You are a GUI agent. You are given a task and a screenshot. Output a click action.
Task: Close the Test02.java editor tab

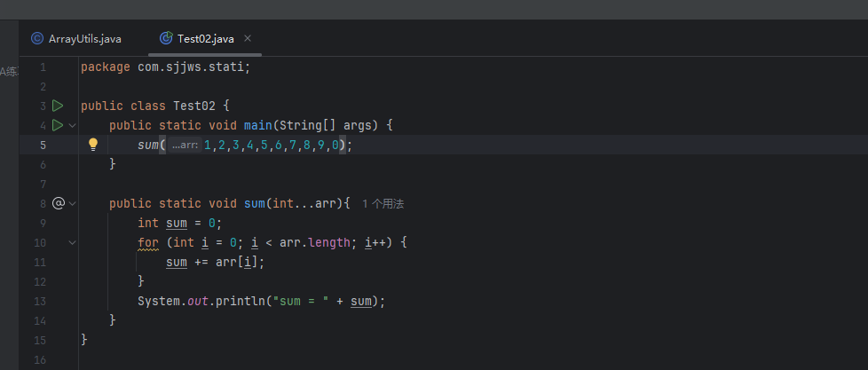248,38
